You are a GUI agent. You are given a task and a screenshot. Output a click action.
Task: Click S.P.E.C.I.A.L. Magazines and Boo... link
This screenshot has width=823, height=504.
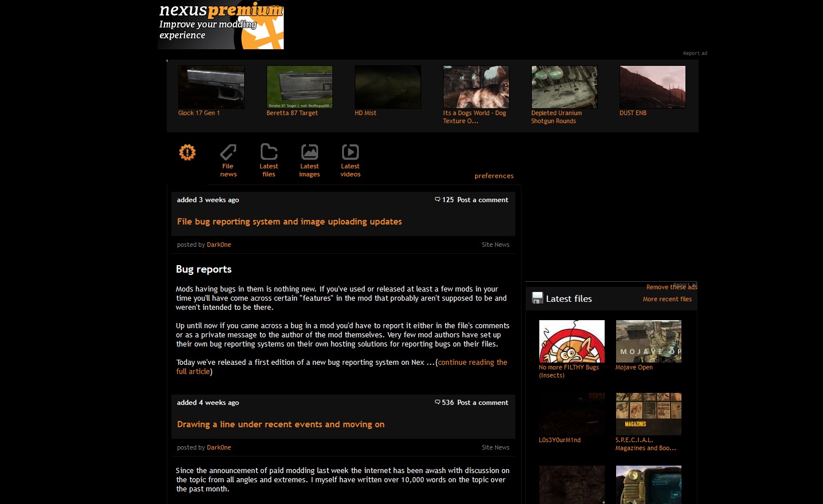(646, 444)
